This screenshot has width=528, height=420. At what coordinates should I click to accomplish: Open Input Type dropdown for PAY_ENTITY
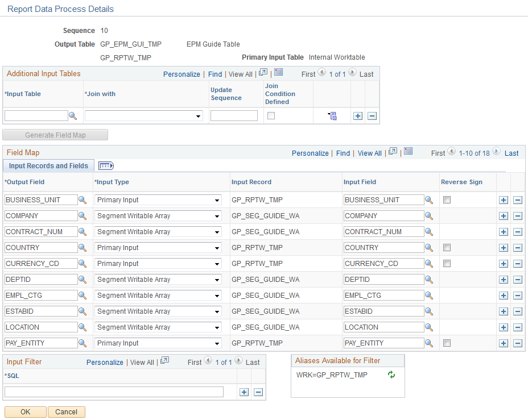coord(216,343)
